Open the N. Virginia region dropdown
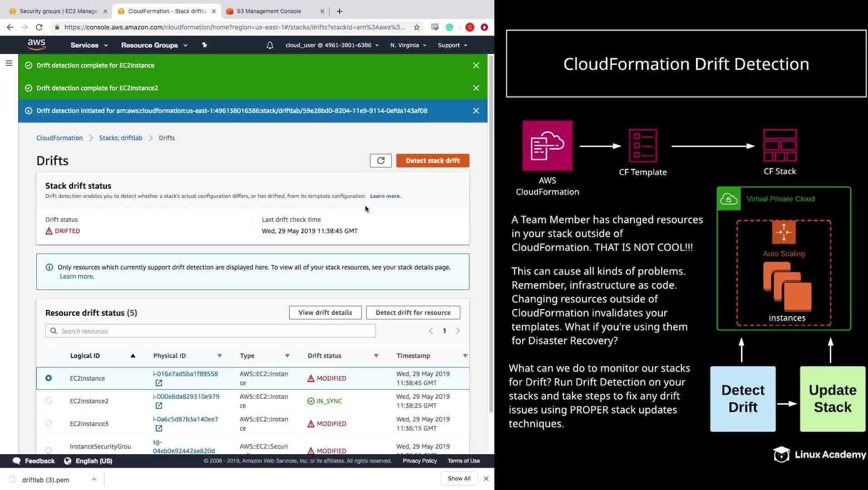Screen dimensions: 868x490 (408, 45)
